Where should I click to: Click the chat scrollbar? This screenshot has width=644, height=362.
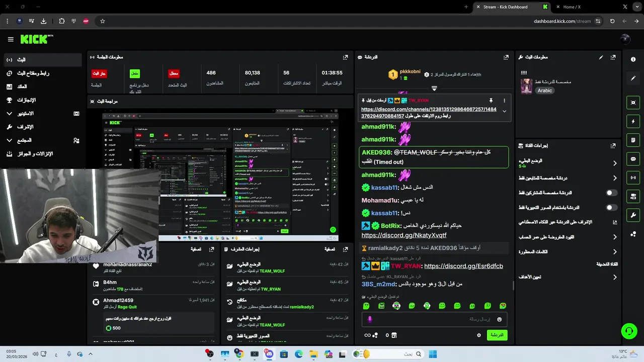pos(513,286)
